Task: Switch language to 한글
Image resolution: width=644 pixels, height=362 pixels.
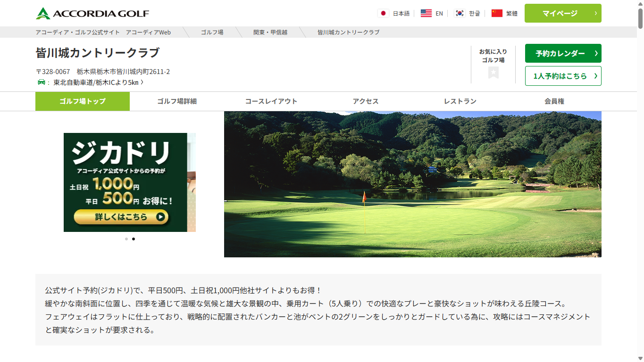Action: pyautogui.click(x=474, y=13)
